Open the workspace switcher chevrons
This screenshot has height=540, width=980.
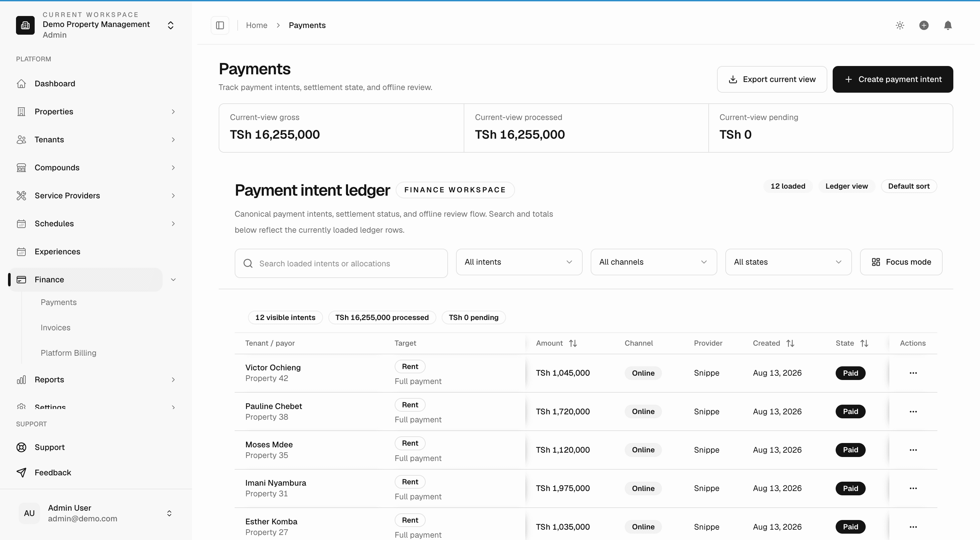(170, 25)
